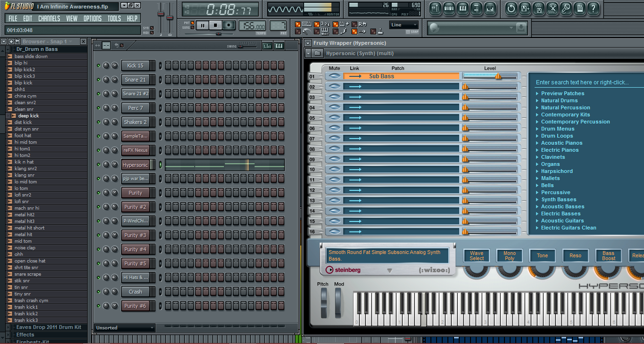The width and height of the screenshot is (644, 344).
Task: Mute the Snare 21 channel LED
Action: (x=99, y=80)
